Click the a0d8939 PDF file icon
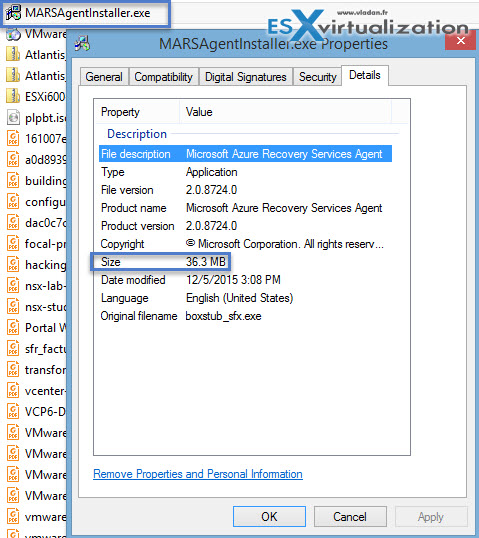Viewport: 479px width, 538px height. [x=13, y=160]
